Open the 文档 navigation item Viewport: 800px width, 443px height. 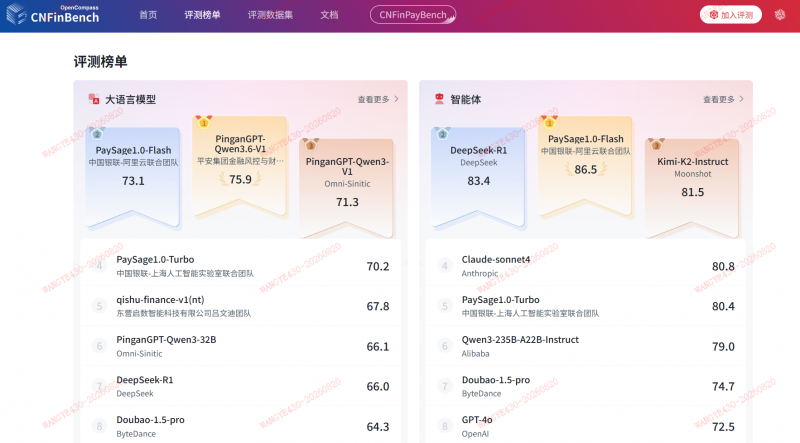coord(329,15)
